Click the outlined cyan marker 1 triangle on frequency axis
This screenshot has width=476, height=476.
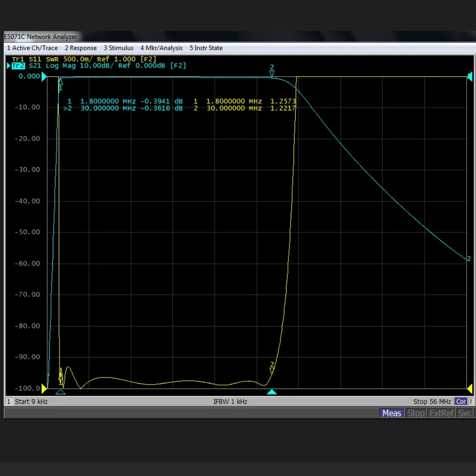pyautogui.click(x=60, y=392)
